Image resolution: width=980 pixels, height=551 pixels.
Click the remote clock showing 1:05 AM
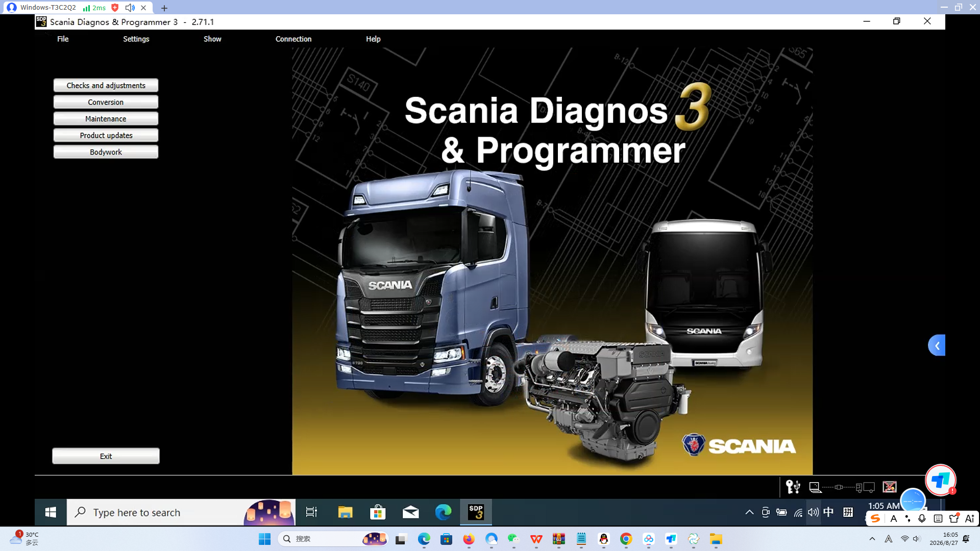(x=884, y=506)
